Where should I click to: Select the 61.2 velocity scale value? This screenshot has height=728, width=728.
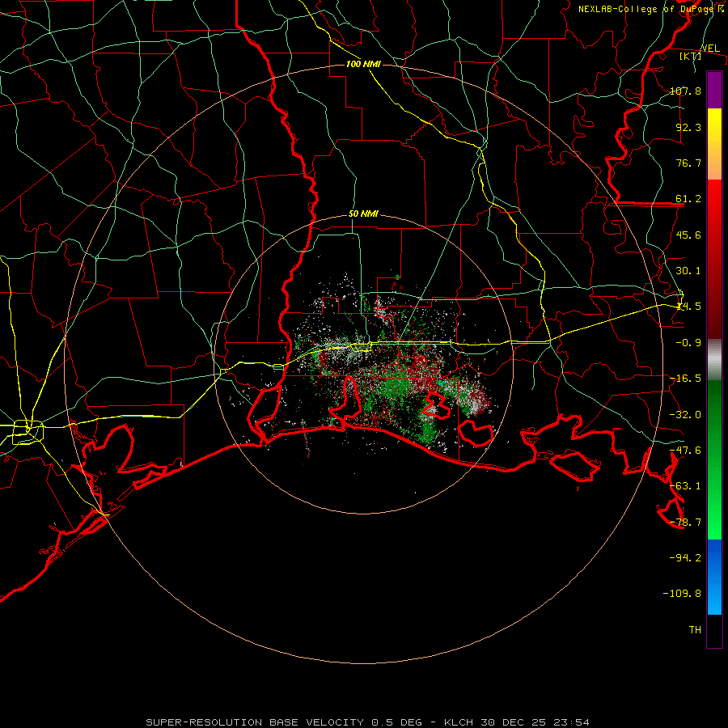[x=689, y=199]
